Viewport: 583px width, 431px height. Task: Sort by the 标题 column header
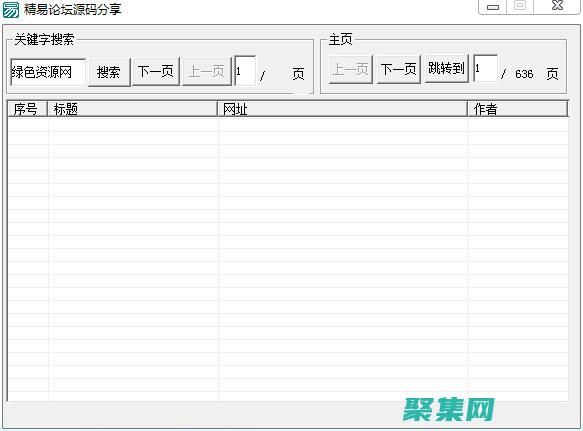click(x=132, y=109)
